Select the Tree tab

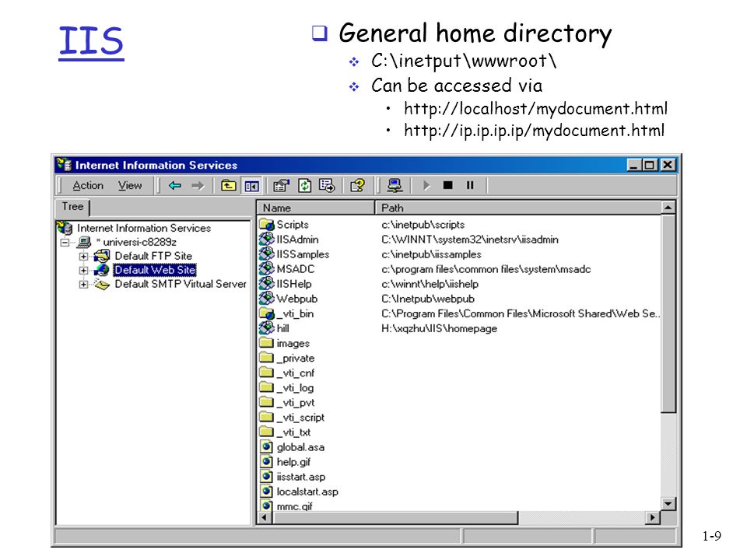point(73,207)
